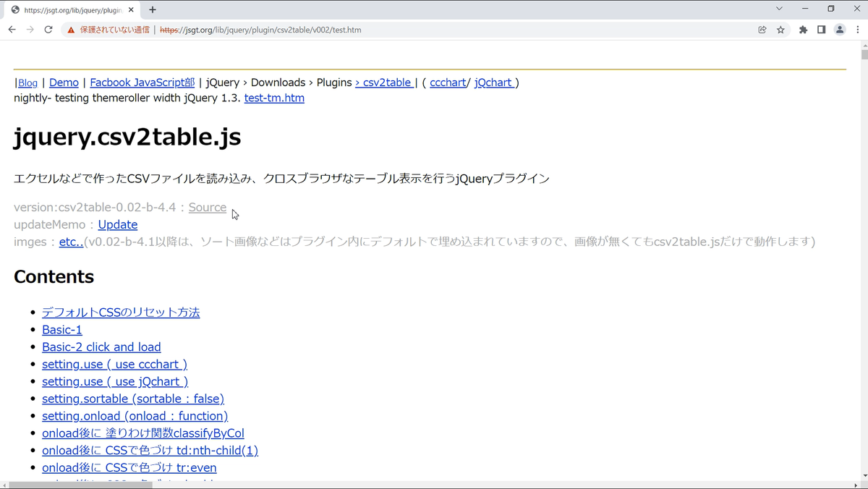Navigate back to the previous page

12,30
